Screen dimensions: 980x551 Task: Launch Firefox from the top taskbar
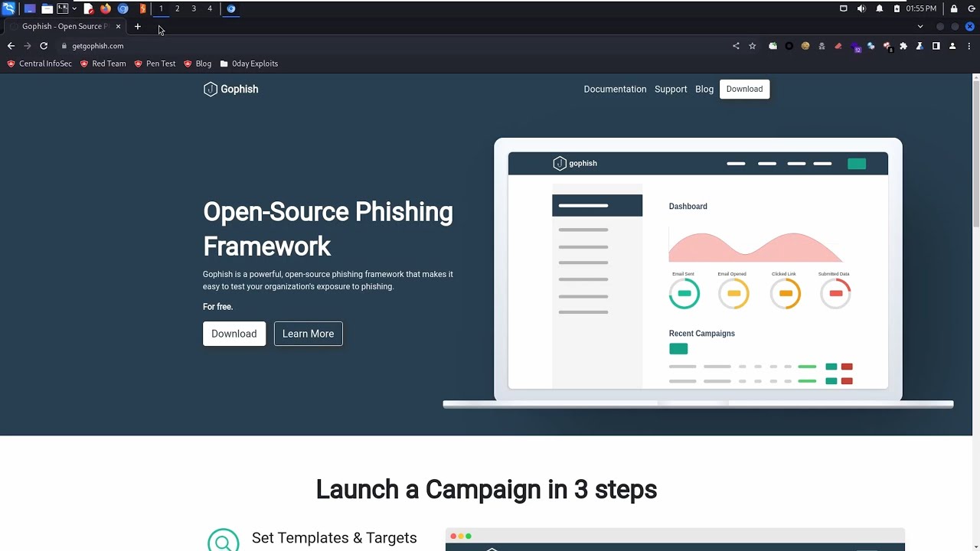point(105,8)
